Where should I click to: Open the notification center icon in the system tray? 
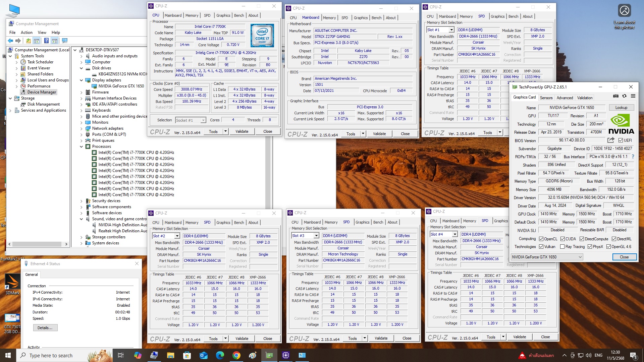pyautogui.click(x=633, y=355)
